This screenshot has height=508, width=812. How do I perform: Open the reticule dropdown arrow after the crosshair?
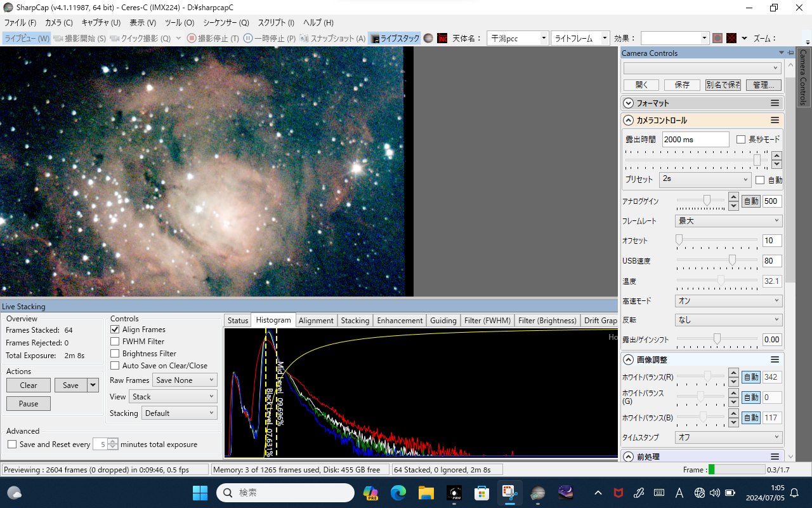(x=744, y=38)
